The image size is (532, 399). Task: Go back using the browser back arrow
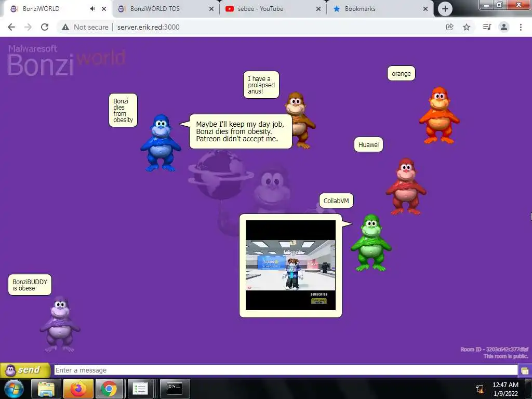[11, 27]
